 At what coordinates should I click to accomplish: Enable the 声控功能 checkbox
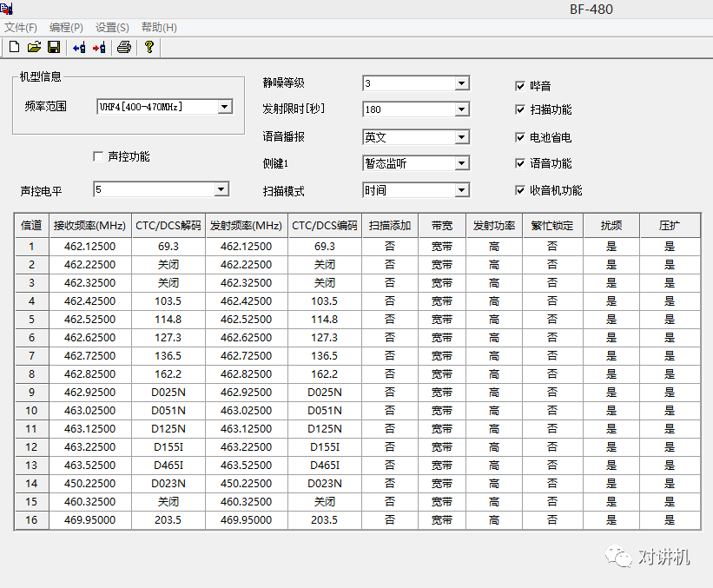click(98, 156)
